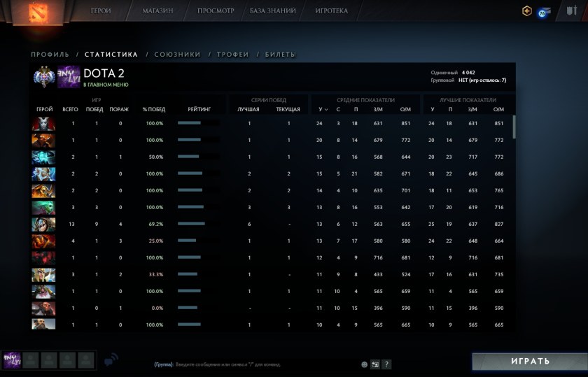Sort table by ПОБЕД column header
This screenshot has width=588, height=377.
[94, 109]
